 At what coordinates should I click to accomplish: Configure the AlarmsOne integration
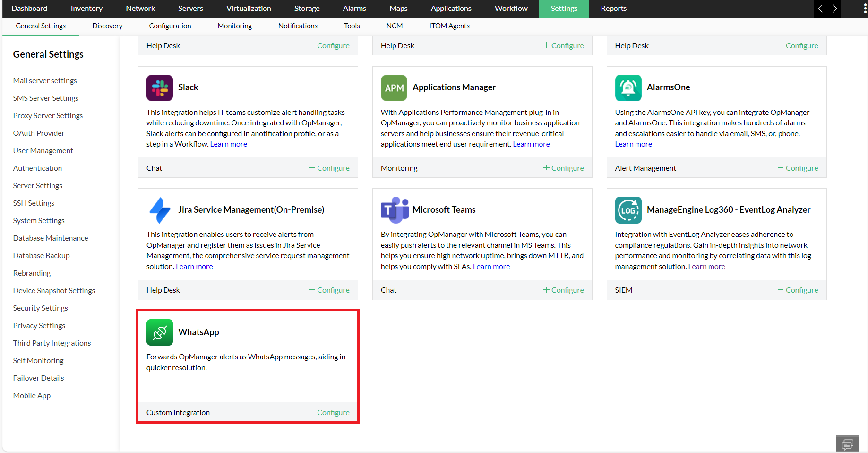tap(798, 168)
